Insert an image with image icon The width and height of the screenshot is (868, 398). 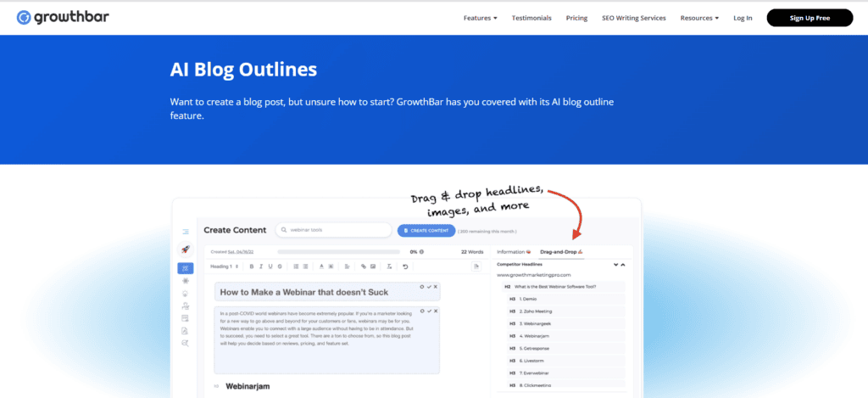pos(373,266)
